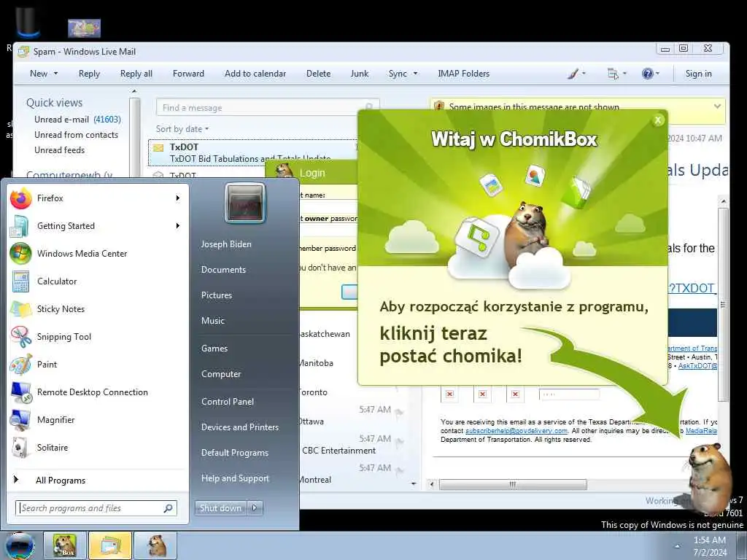Screen dimensions: 747x560
Task: Click the Help question mark icon in Live Mail
Action: pyautogui.click(x=647, y=74)
